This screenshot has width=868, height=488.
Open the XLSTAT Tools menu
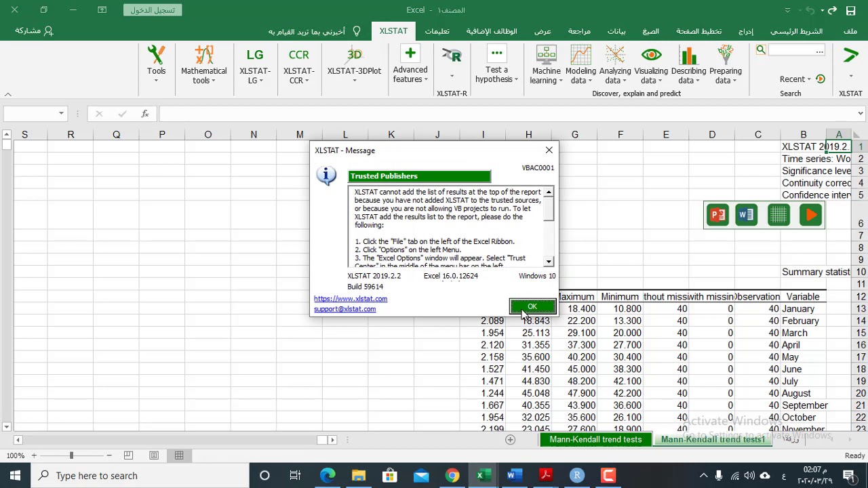click(x=156, y=65)
